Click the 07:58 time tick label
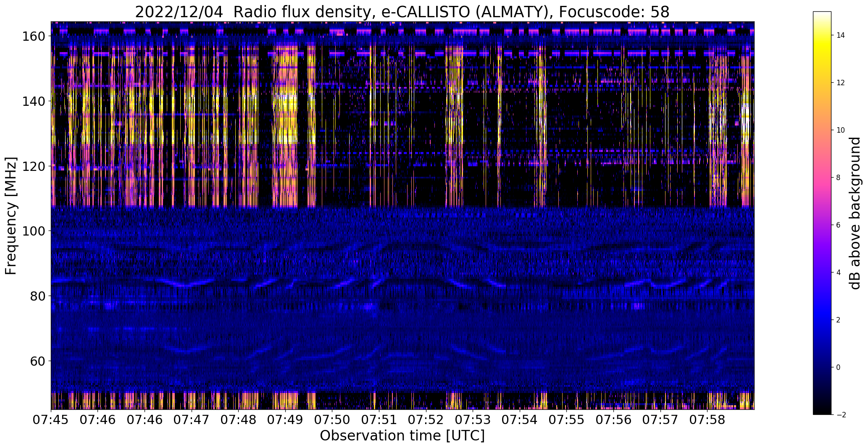 tap(708, 419)
